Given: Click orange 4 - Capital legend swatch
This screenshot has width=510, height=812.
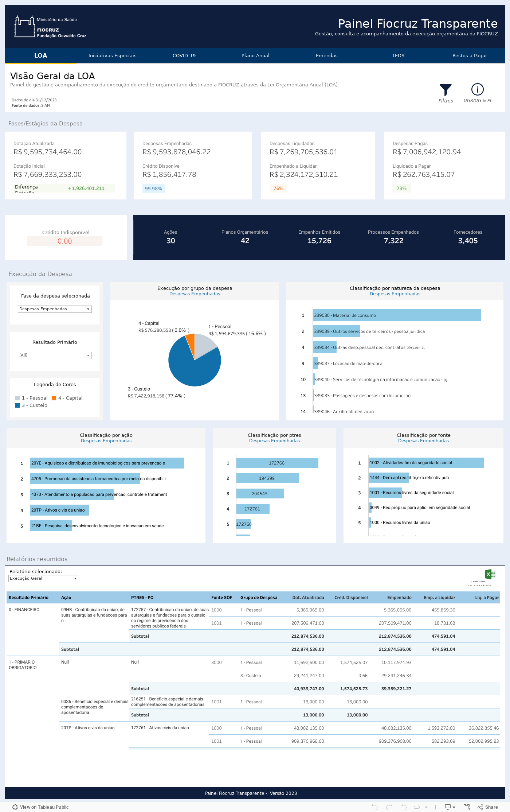Looking at the screenshot, I should (x=54, y=398).
